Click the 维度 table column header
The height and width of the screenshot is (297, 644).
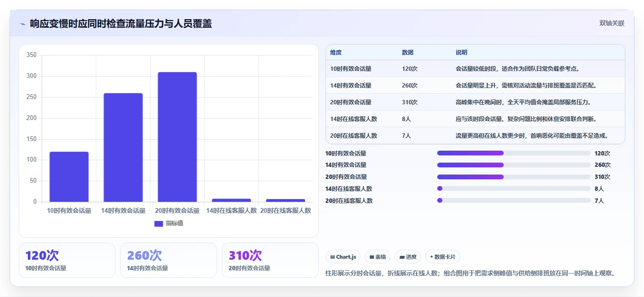coord(336,53)
